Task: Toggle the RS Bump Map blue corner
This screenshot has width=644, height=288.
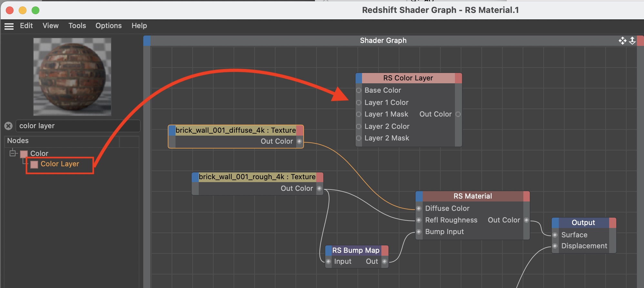Action: coord(328,251)
